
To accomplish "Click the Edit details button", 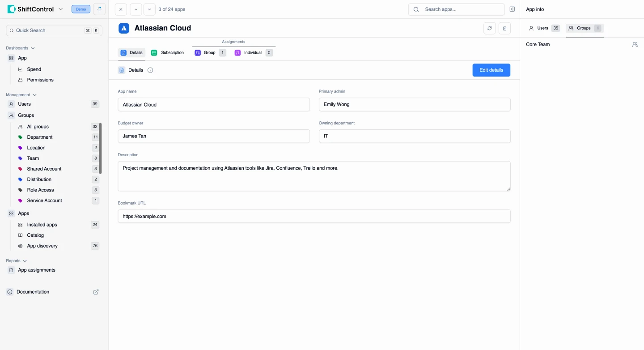I will pos(491,70).
